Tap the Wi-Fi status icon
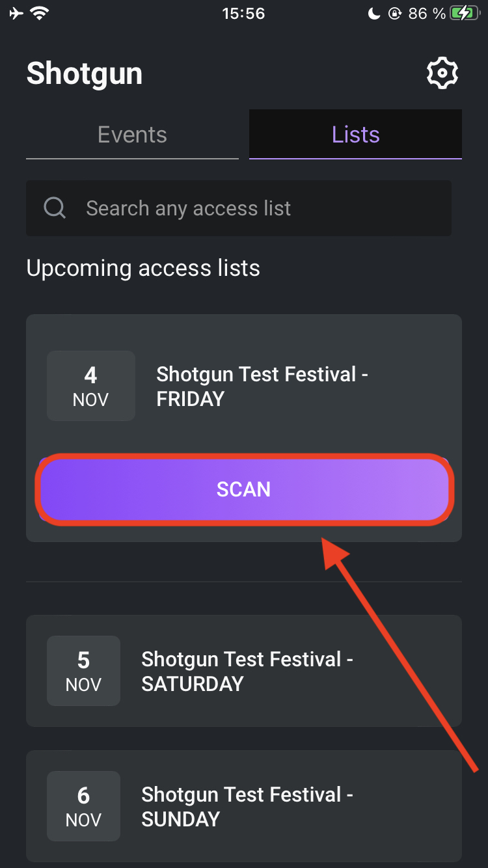The height and width of the screenshot is (868, 488). [x=40, y=14]
